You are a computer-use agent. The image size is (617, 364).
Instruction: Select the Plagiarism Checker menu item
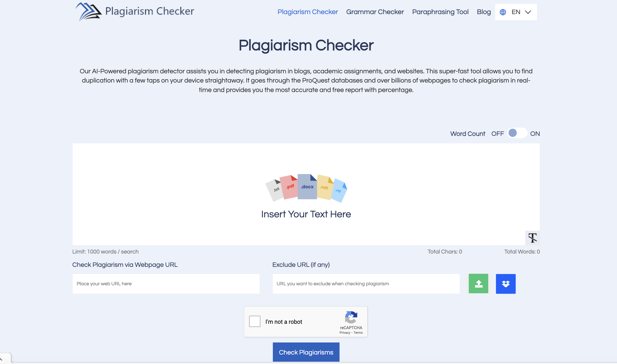pos(308,12)
